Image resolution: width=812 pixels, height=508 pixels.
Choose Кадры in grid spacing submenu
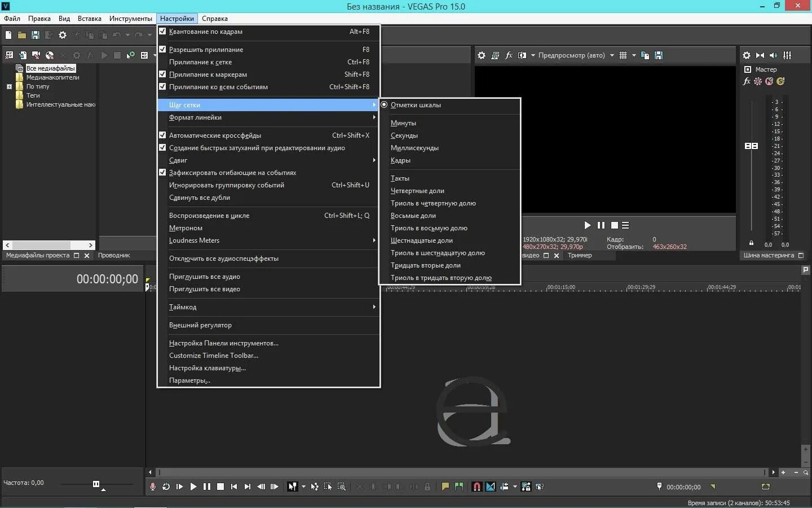(449, 160)
